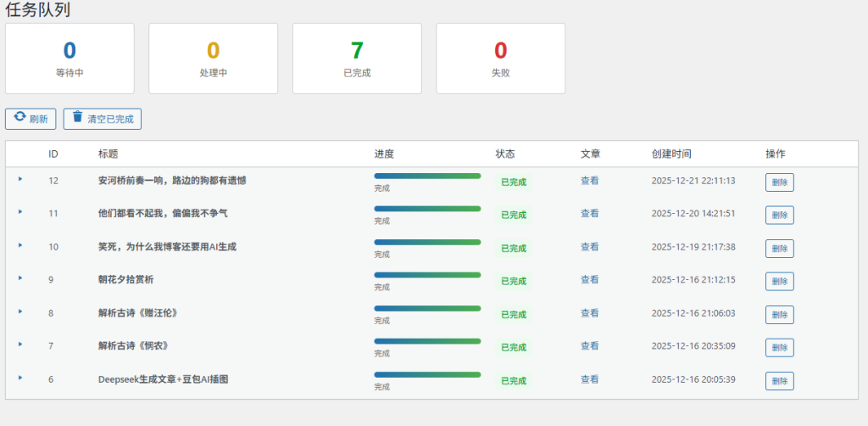This screenshot has height=426, width=868.
Task: Open 查看 link for task ID 12
Action: coord(589,181)
